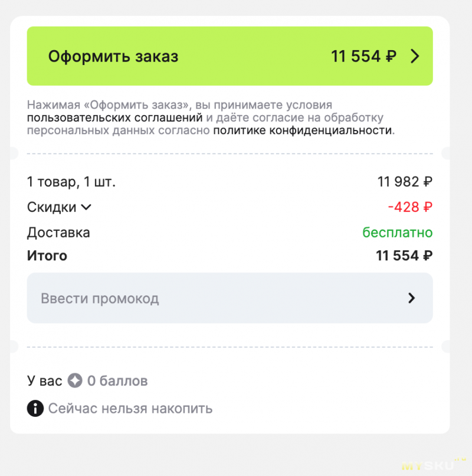Screen dimensions: 472x476
Task: Click the Доставка label
Action: pos(58,233)
